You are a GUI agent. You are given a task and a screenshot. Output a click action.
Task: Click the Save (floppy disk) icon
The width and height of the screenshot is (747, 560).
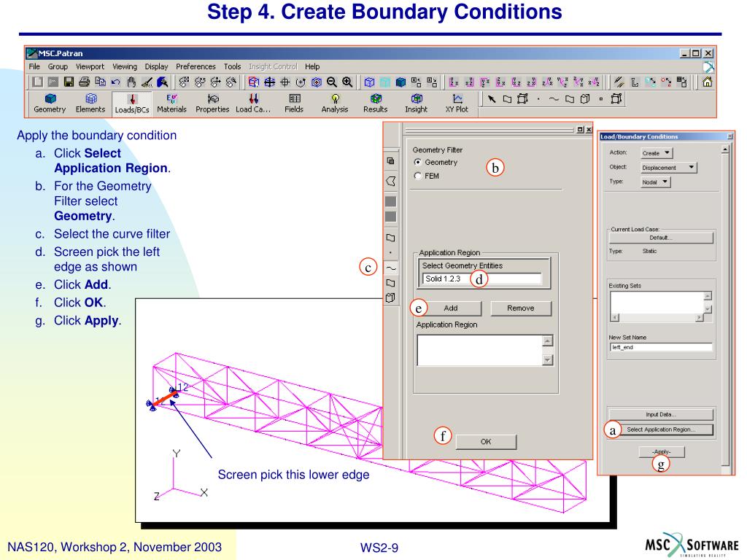(x=69, y=82)
